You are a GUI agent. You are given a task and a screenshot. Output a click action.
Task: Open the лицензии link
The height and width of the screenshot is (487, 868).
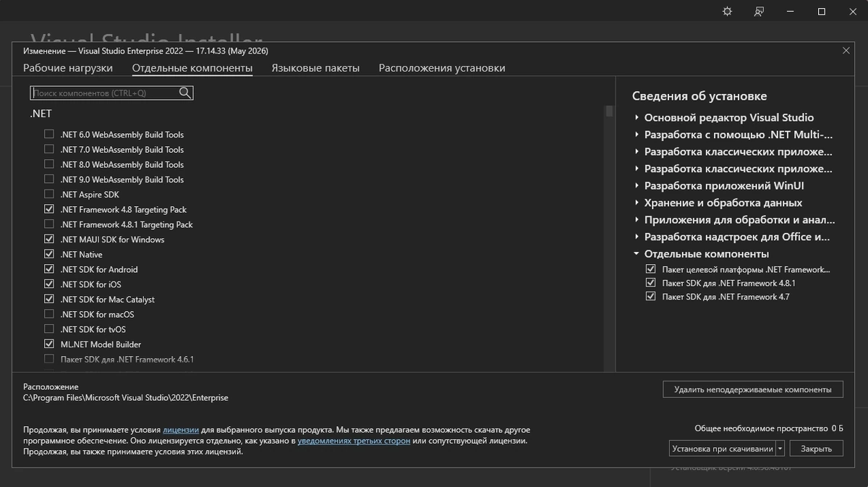click(181, 429)
